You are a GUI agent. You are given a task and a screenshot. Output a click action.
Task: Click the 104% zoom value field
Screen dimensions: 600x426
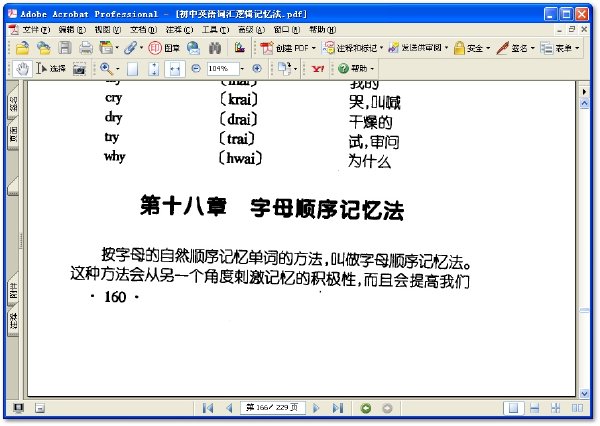(x=223, y=69)
